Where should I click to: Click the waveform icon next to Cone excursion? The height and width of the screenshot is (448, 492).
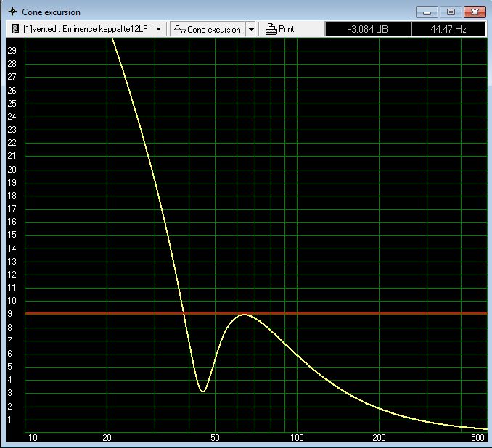pos(179,30)
